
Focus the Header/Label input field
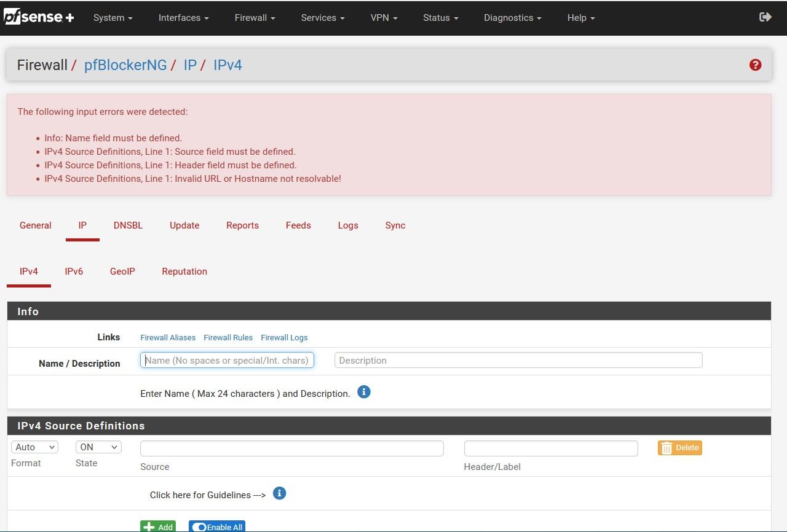click(551, 448)
